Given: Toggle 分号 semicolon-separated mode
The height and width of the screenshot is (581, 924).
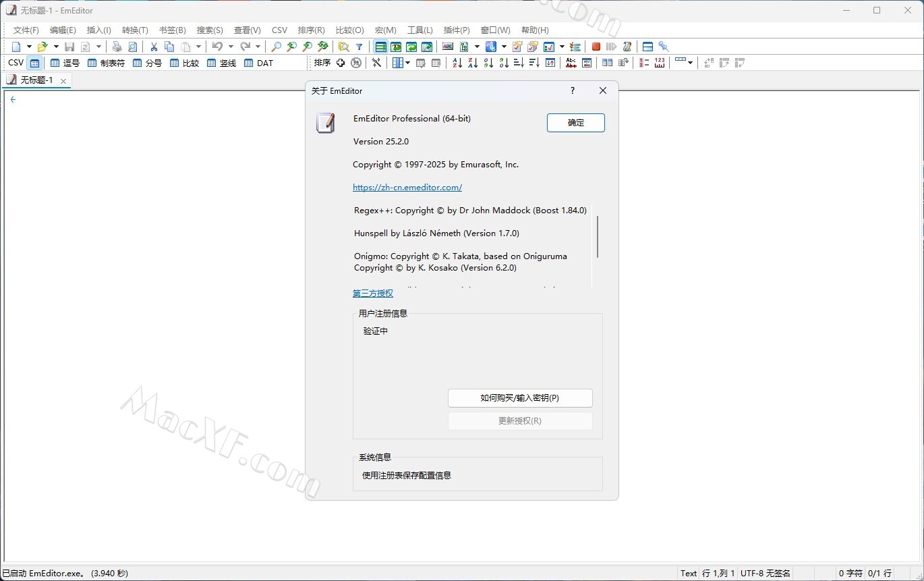Looking at the screenshot, I should [x=147, y=63].
